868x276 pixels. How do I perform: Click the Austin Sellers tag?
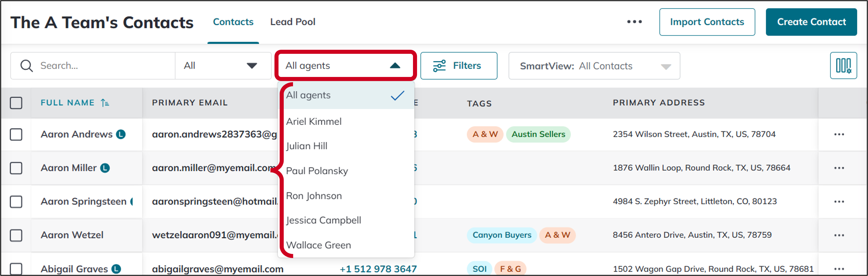[538, 135]
